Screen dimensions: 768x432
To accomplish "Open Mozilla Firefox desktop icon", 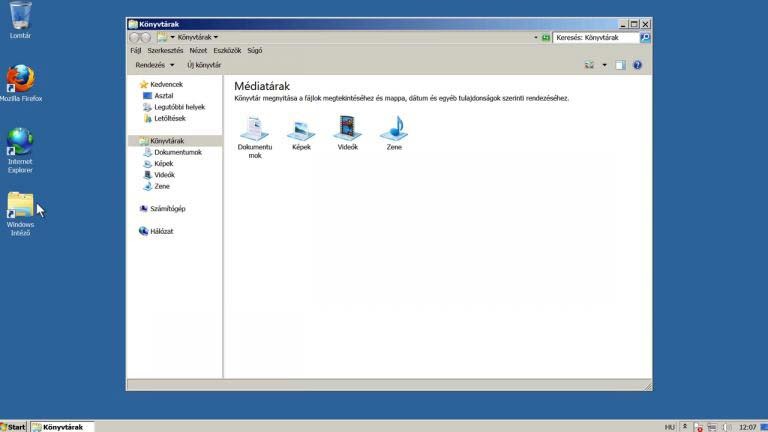I will (20, 79).
